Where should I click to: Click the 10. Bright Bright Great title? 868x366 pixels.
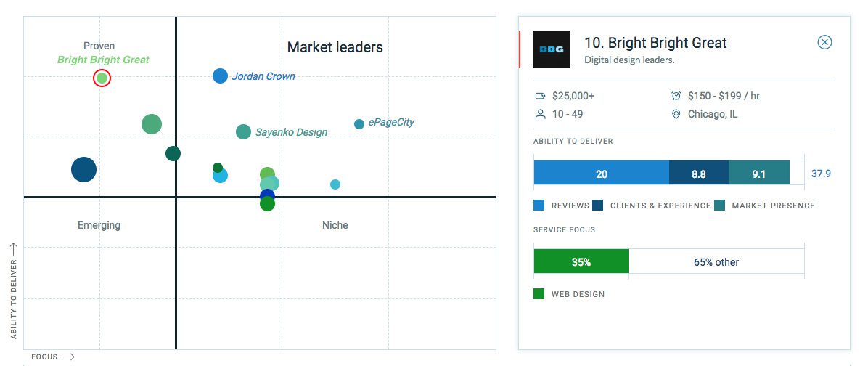coord(655,43)
